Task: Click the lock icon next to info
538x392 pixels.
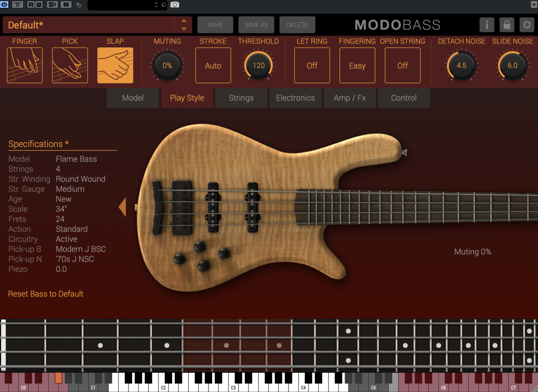Action: (507, 25)
